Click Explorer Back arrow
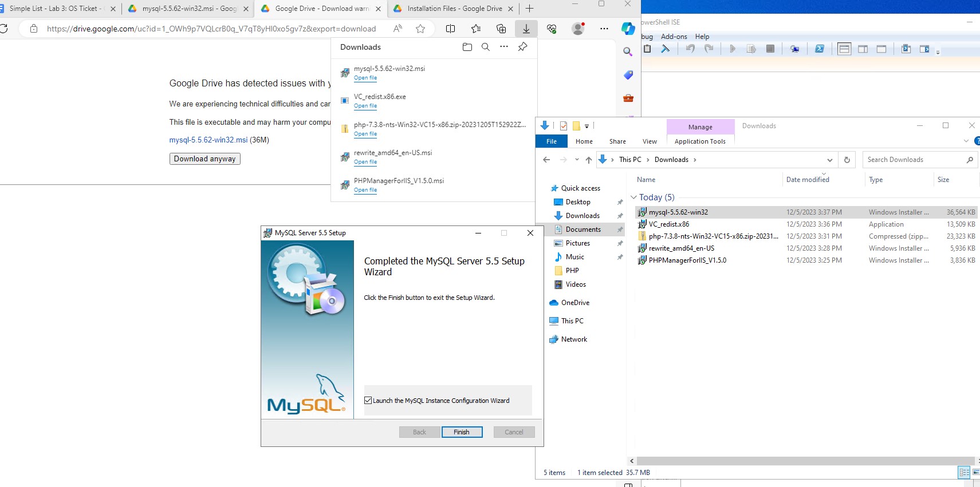The height and width of the screenshot is (487, 980). (546, 160)
